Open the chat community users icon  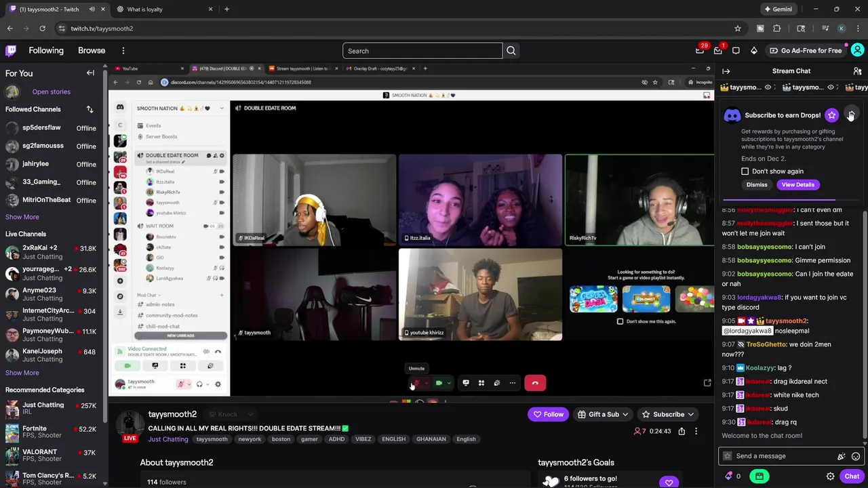tap(857, 71)
